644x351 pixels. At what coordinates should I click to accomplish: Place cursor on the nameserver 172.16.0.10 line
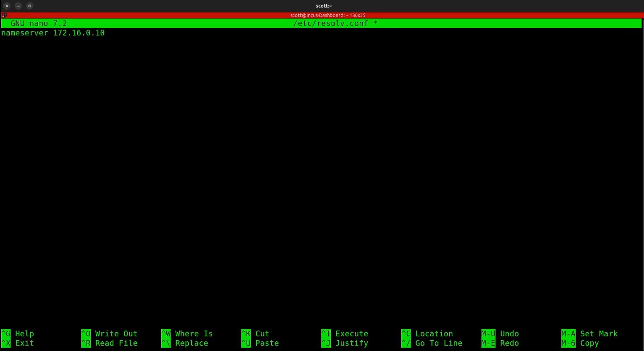click(x=53, y=33)
